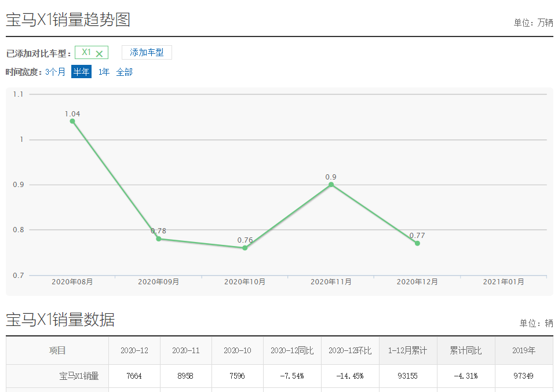Click the 2020年09月 axis label

[159, 282]
